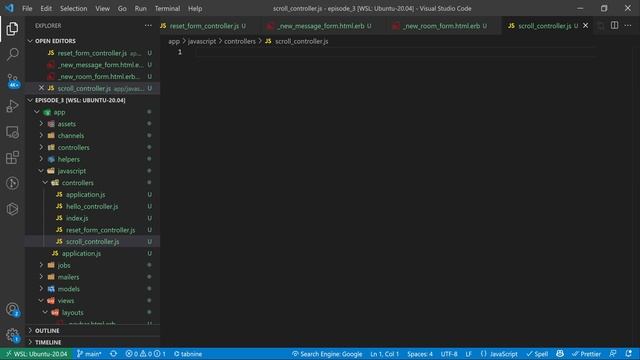Open the Extensions view
This screenshot has width=640, height=360.
coord(12,158)
